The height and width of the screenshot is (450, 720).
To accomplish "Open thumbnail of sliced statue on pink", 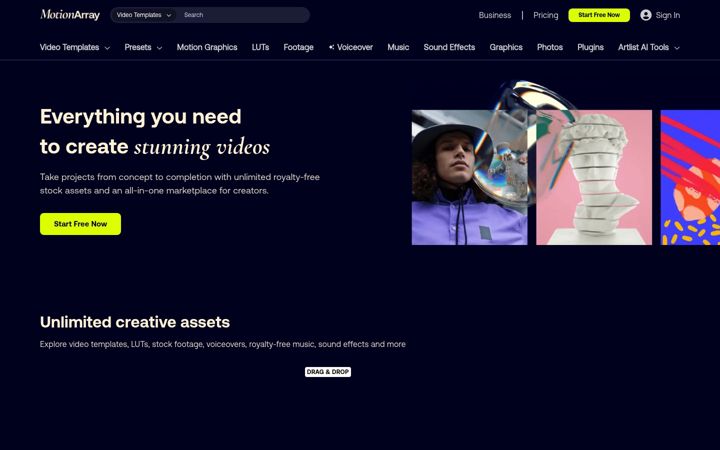I will (594, 177).
